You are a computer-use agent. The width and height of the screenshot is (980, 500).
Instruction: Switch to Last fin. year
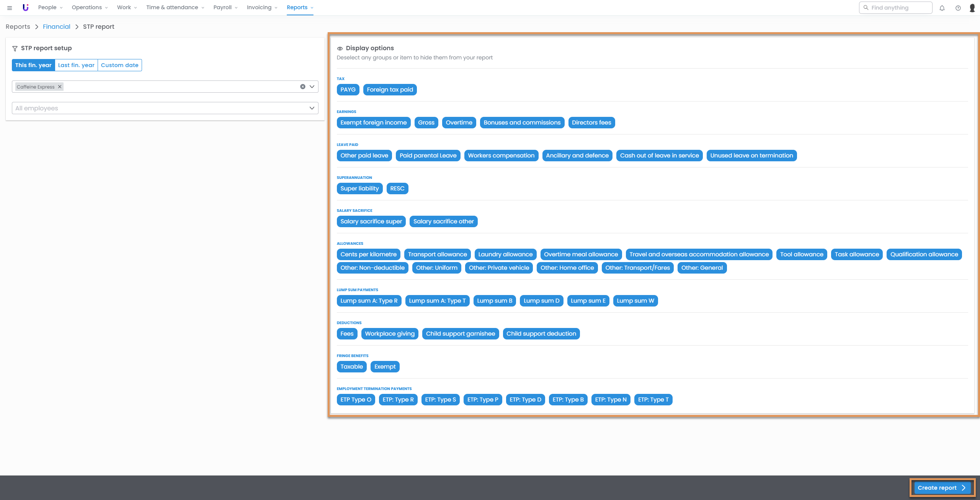point(76,65)
